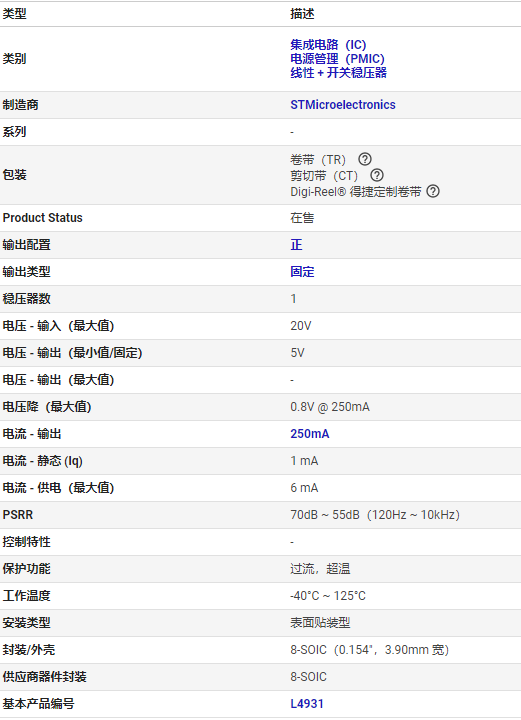Open the L4931 base product number link
The width and height of the screenshot is (521, 720).
coord(307,704)
